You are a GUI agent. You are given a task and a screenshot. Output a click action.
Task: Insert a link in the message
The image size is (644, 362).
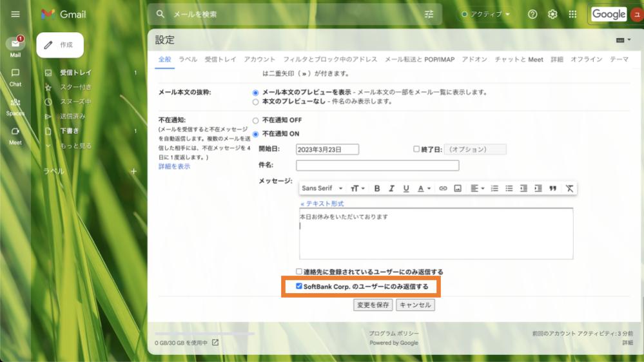point(443,188)
